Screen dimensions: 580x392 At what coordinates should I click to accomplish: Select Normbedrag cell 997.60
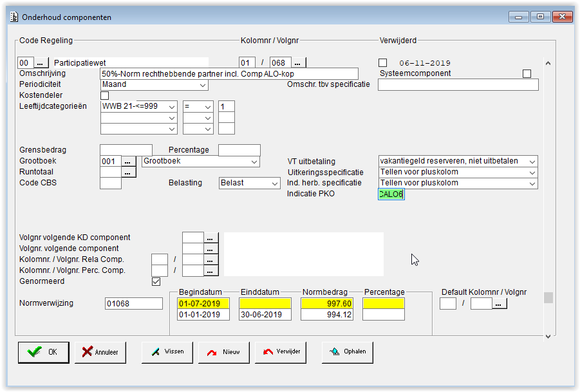coord(327,304)
